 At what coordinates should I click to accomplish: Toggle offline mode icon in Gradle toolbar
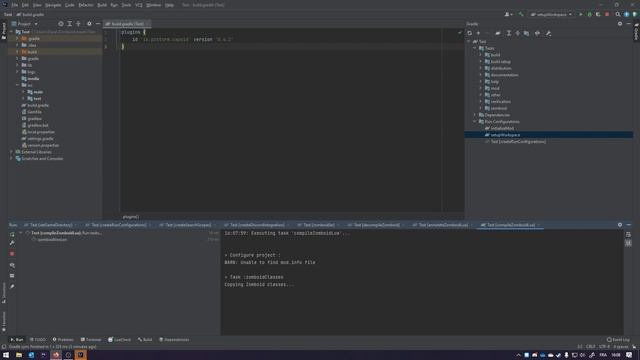(537, 33)
